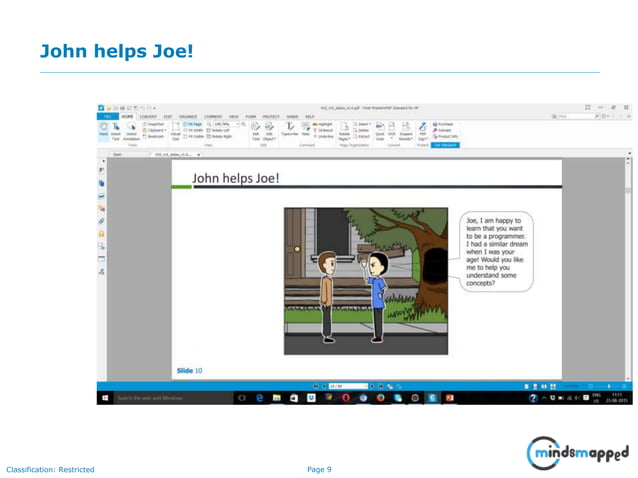Image resolution: width=638 pixels, height=478 pixels.
Task: Activate the Typewriter tool
Action: [290, 129]
